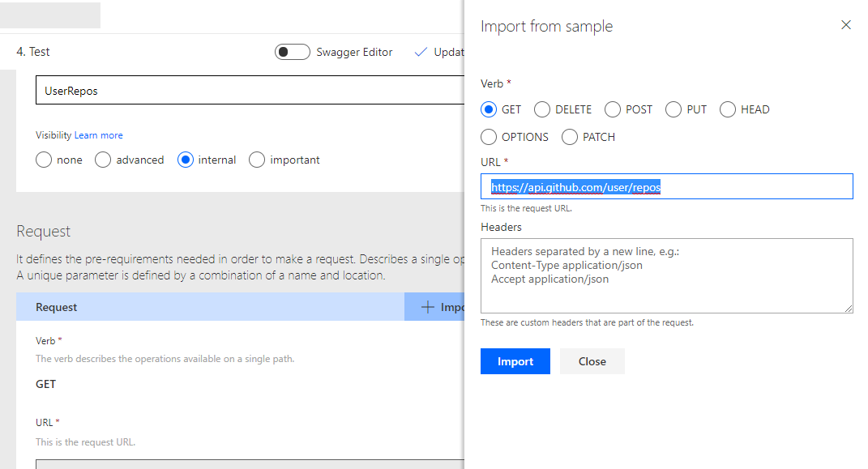This screenshot has height=469, width=868.
Task: Select the DELETE verb radio button
Action: pos(542,109)
